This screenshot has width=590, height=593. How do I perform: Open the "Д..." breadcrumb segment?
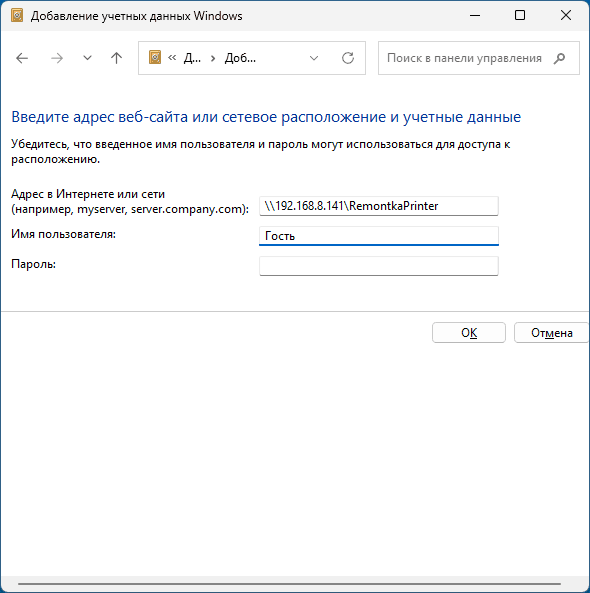[x=192, y=58]
